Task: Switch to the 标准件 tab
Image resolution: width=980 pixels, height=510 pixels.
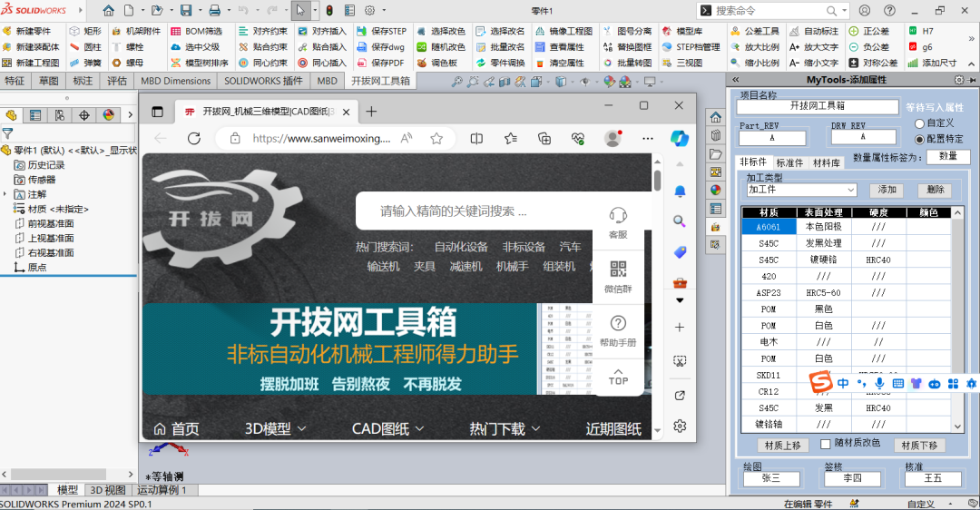Action: pyautogui.click(x=789, y=162)
